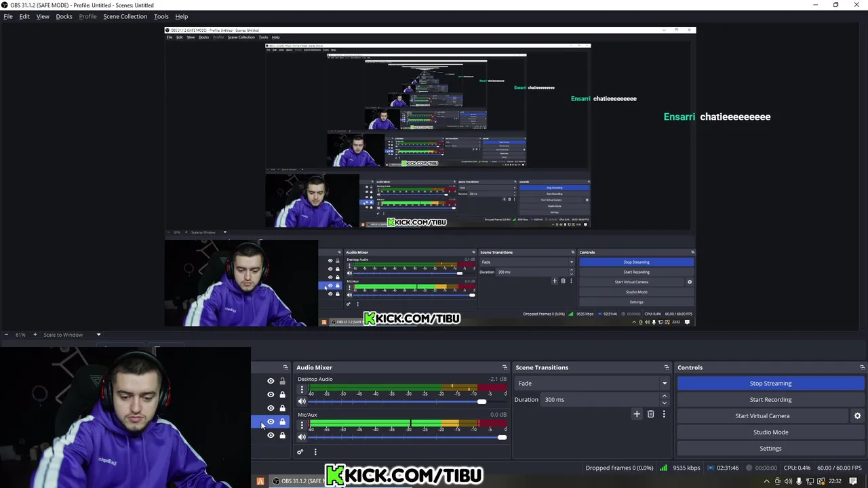Zoom out preview with minus icon
Image resolution: width=868 pixels, height=488 pixels.
point(7,334)
